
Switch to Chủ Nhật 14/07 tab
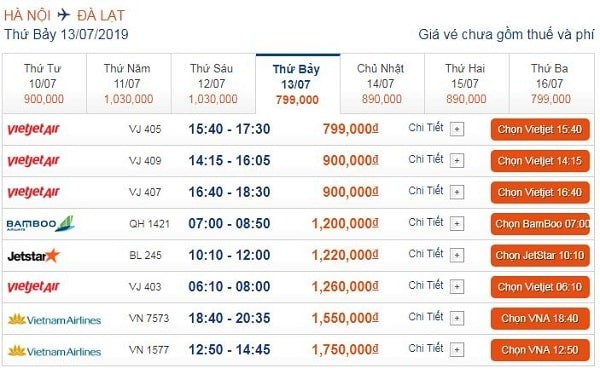(382, 84)
